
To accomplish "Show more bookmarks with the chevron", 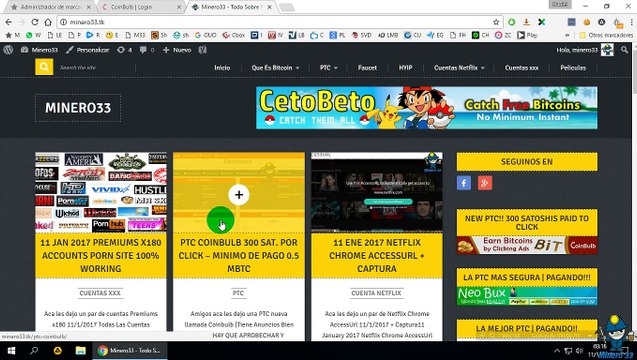I will coord(567,35).
